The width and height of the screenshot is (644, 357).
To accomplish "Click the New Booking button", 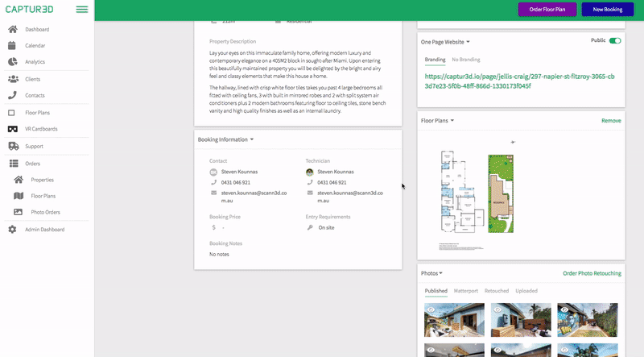I will (608, 10).
